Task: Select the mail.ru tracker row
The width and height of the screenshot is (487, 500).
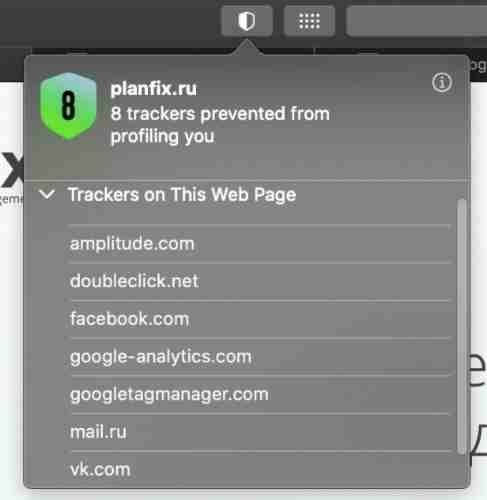Action: (x=260, y=432)
